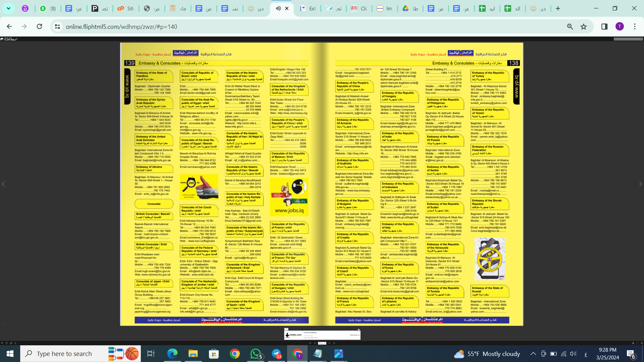The height and width of the screenshot is (362, 644).
Task: Reload the current page
Action: 40,26
